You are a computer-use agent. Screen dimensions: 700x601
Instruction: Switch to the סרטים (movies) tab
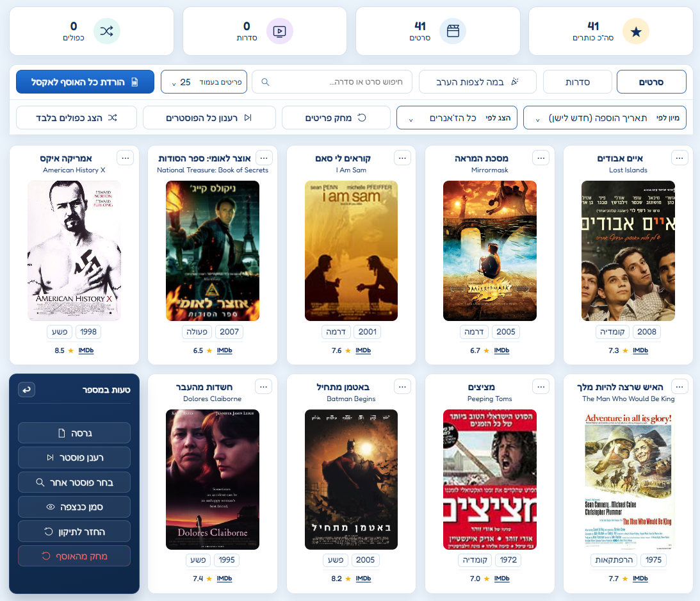(651, 82)
